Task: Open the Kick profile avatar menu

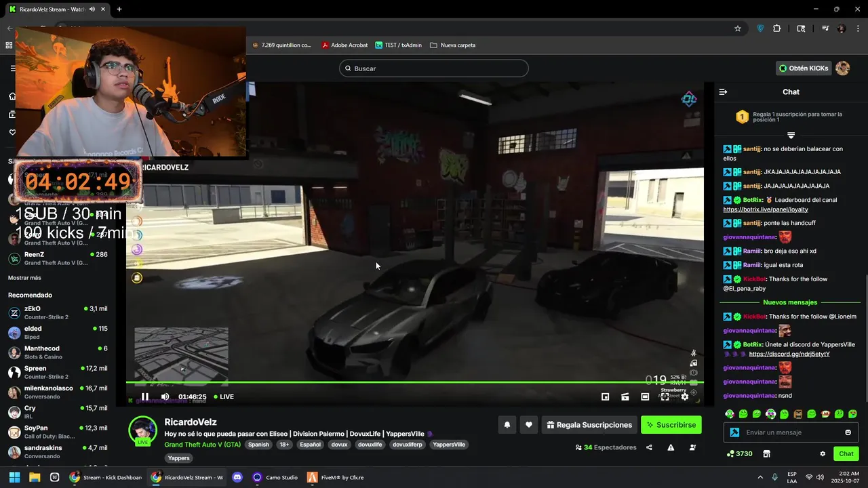Action: 842,68
